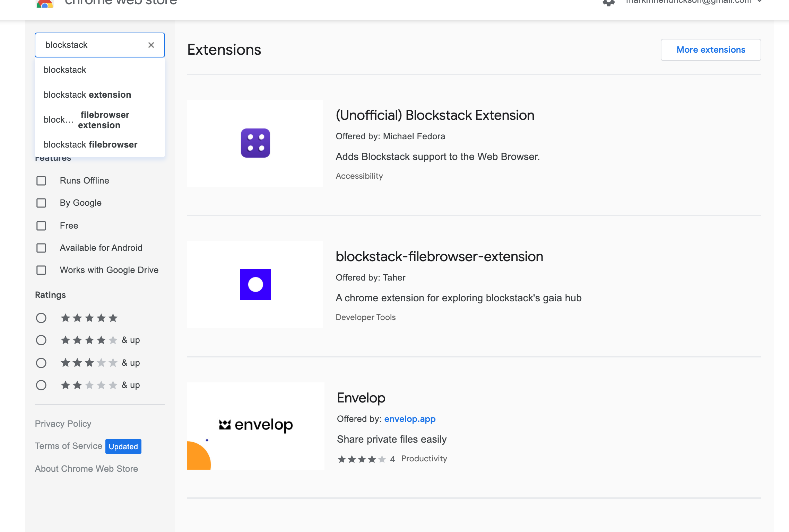Open the envelop.app link
The height and width of the screenshot is (532, 789).
point(410,419)
